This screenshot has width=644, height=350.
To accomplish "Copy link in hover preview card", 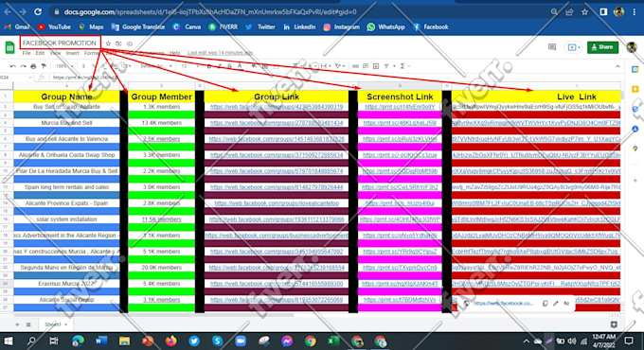I will [545, 304].
